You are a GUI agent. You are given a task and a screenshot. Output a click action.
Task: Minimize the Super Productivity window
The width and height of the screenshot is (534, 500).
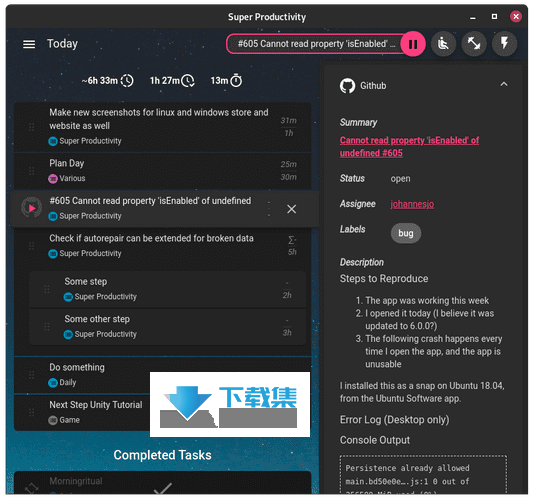(x=473, y=17)
